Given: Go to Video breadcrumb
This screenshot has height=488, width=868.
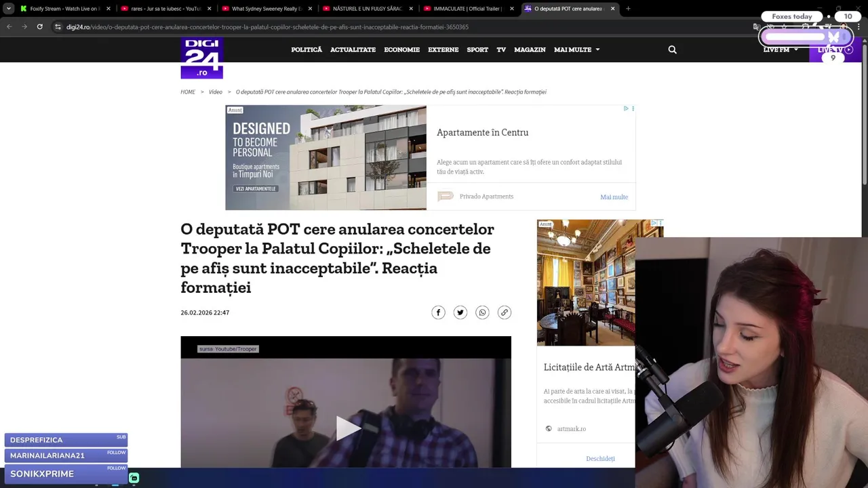Looking at the screenshot, I should pos(216,91).
